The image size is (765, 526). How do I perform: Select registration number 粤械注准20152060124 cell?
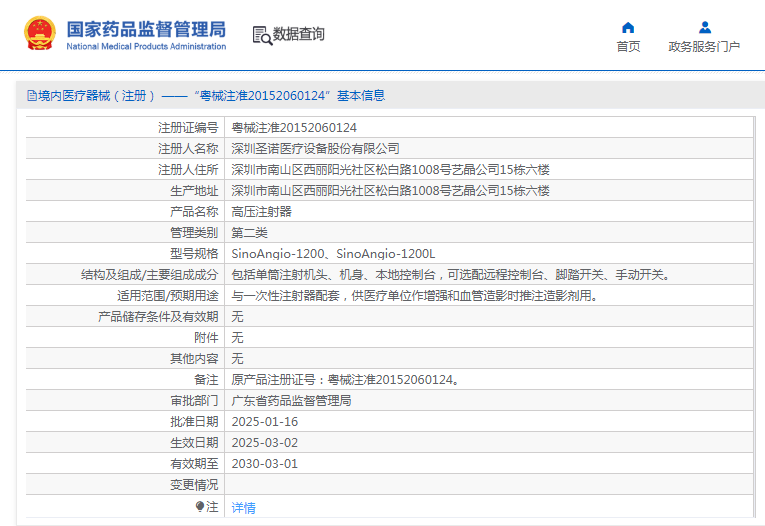[x=294, y=128]
